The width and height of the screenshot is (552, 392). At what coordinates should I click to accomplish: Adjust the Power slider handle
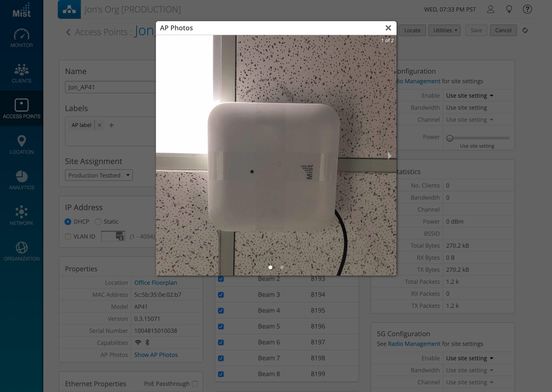point(450,138)
